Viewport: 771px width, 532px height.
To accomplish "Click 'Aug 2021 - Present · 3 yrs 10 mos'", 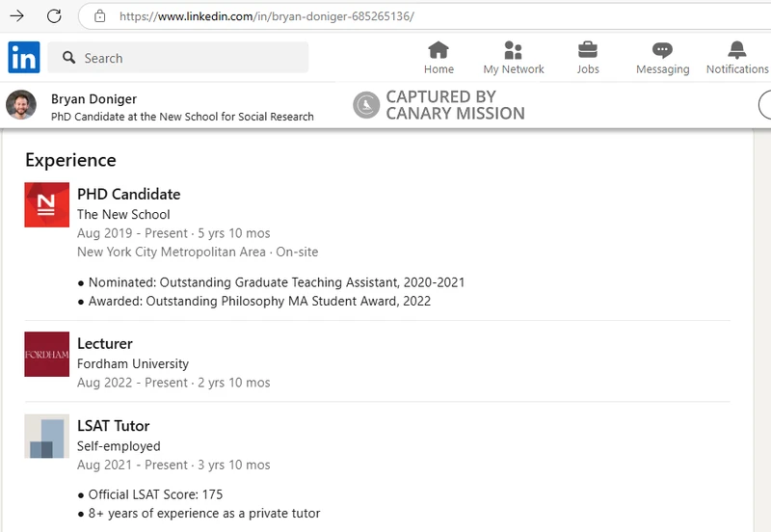I will 173,465.
